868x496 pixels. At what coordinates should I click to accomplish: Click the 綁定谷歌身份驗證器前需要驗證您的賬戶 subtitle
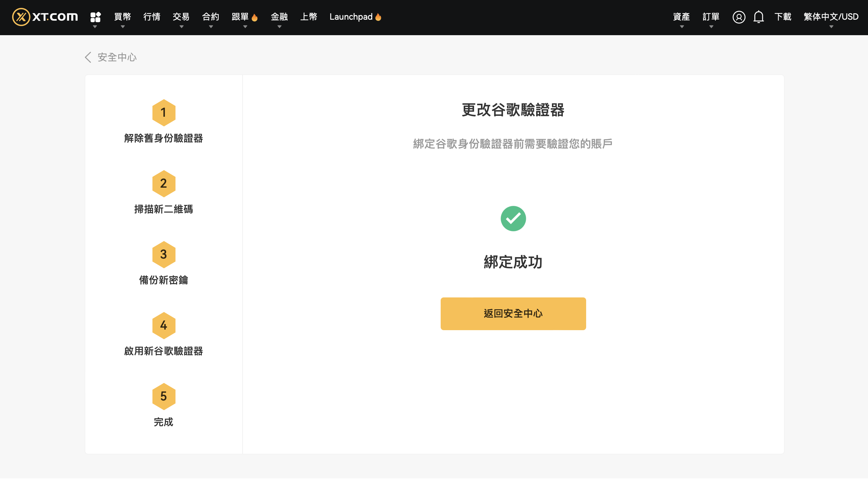click(513, 144)
